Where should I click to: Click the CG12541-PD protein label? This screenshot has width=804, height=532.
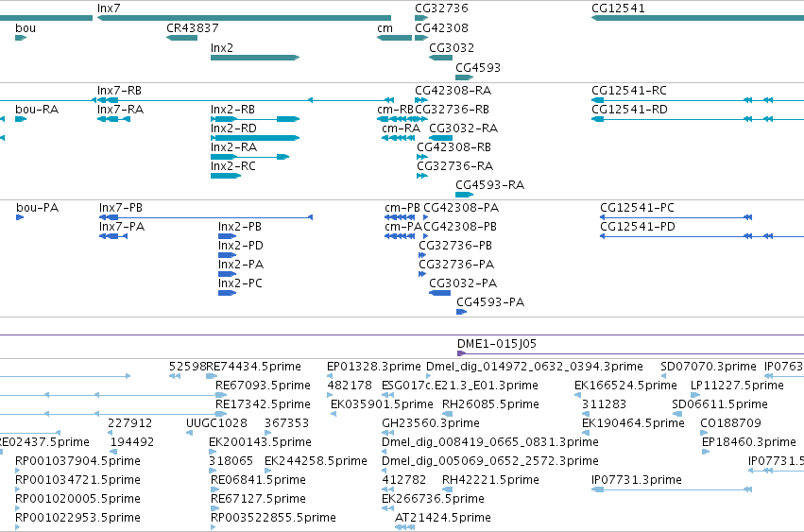pyautogui.click(x=638, y=228)
